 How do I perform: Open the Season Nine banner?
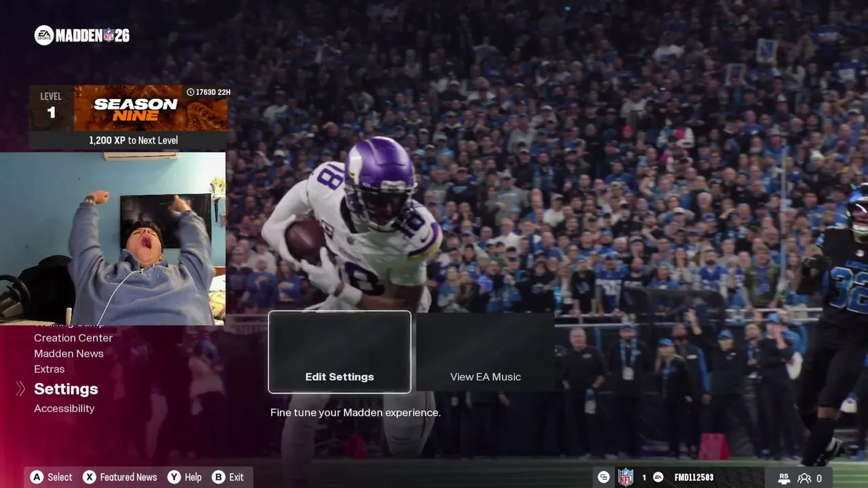(151, 108)
